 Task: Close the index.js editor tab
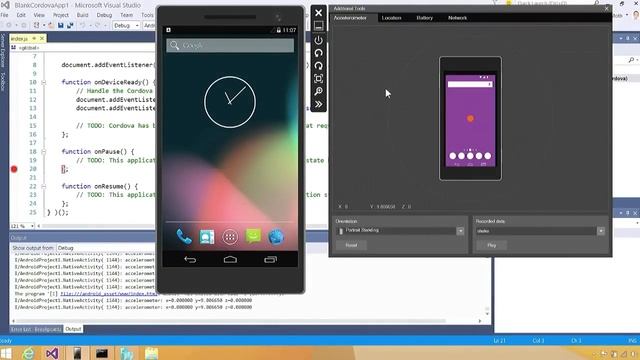(42, 38)
